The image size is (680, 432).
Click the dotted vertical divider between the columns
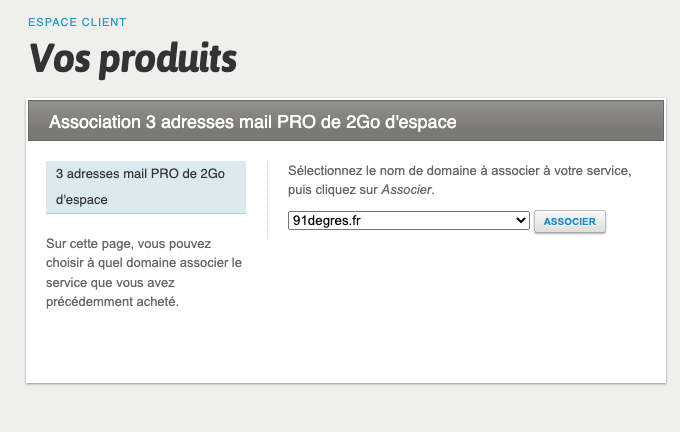[x=268, y=200]
